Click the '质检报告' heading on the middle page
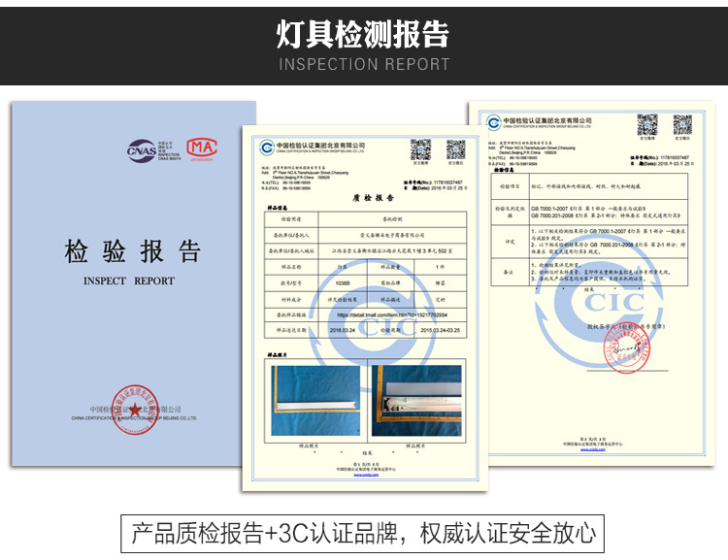This screenshot has height=560, width=728. [373, 198]
